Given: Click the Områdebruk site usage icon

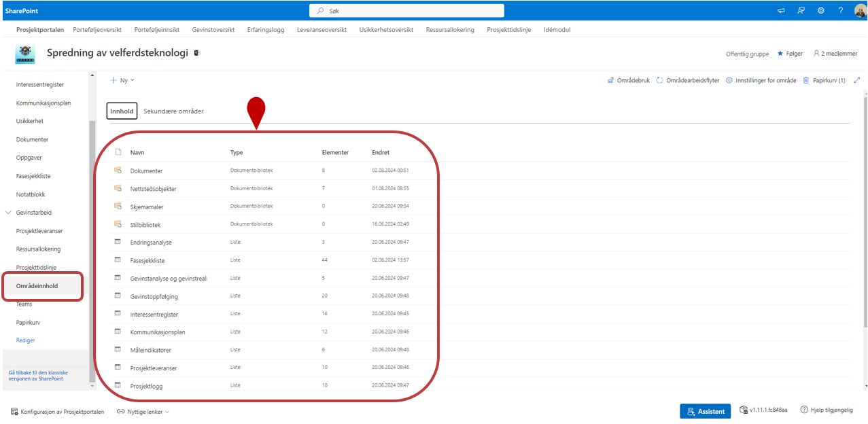Looking at the screenshot, I should [x=611, y=80].
